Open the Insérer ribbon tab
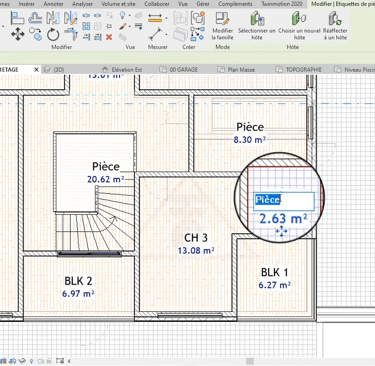This screenshot has height=366, width=375. (27, 4)
